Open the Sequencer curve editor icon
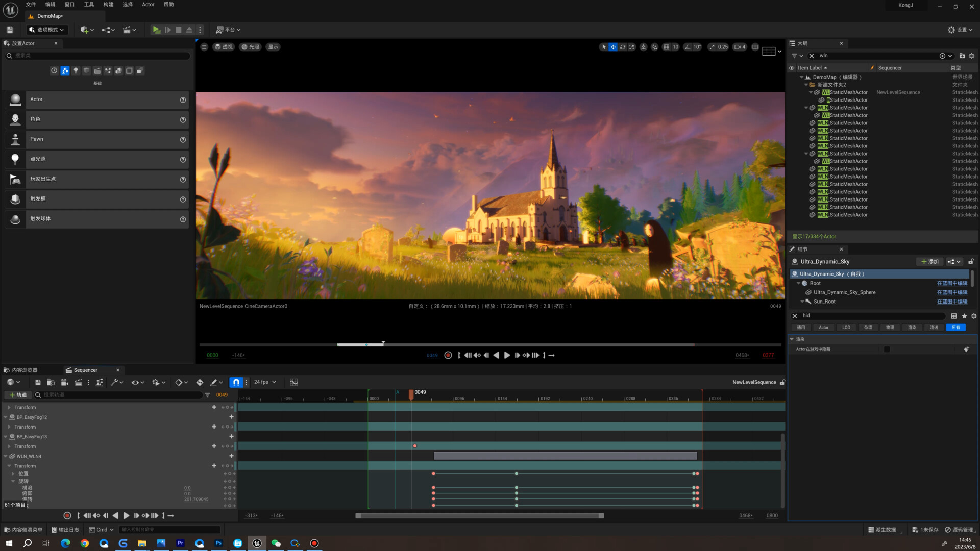Viewport: 980px width, 551px height. [x=293, y=382]
